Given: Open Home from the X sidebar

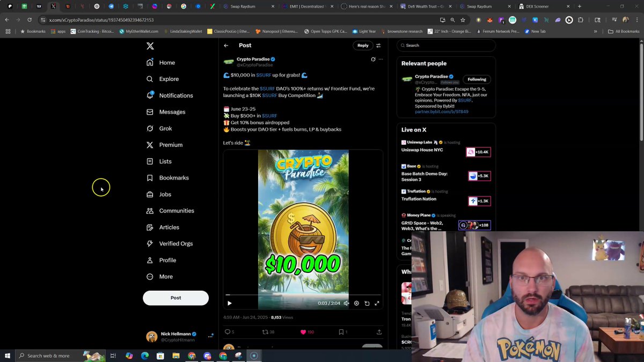Looking at the screenshot, I should [160, 63].
